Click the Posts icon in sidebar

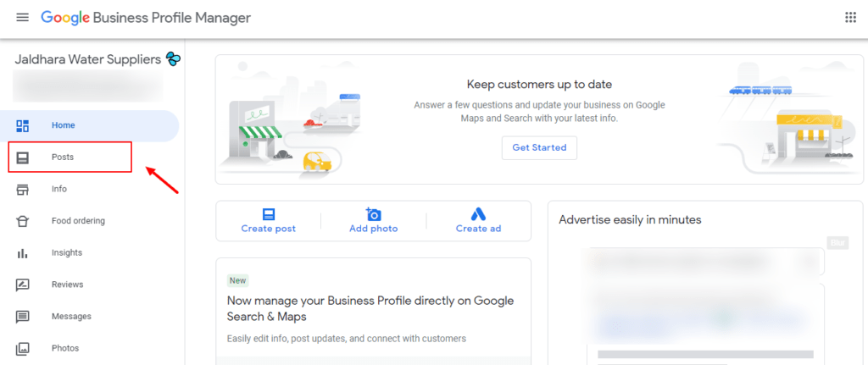(23, 158)
